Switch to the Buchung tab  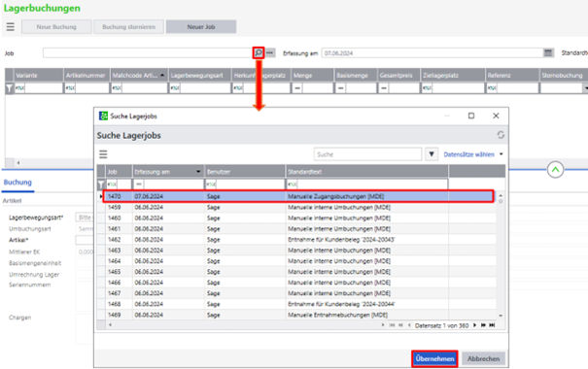(17, 183)
